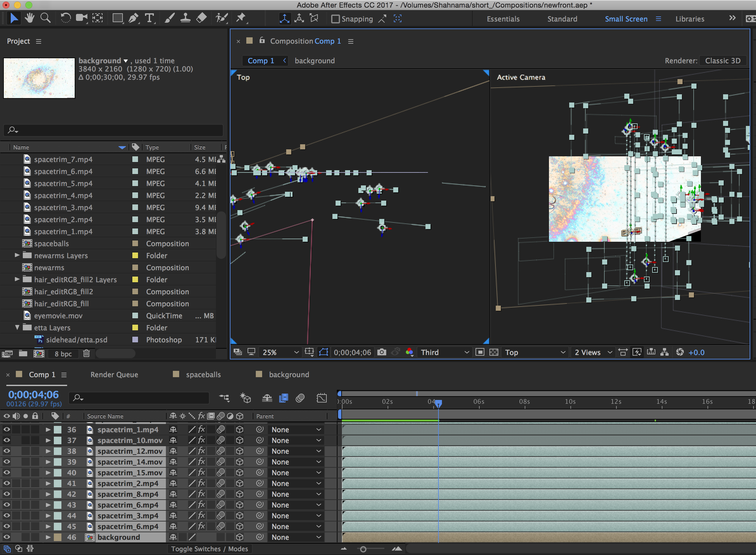Toggle Draft 3D in timeline
Image resolution: width=756 pixels, height=555 pixels.
[245, 398]
